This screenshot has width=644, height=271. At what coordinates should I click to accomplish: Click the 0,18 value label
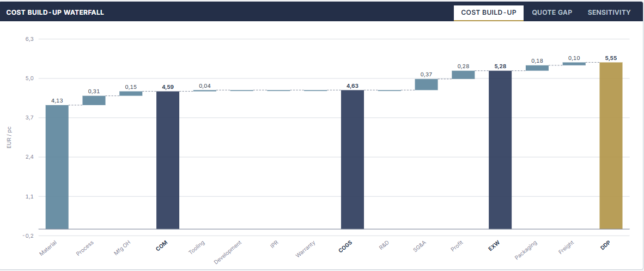[537, 61]
